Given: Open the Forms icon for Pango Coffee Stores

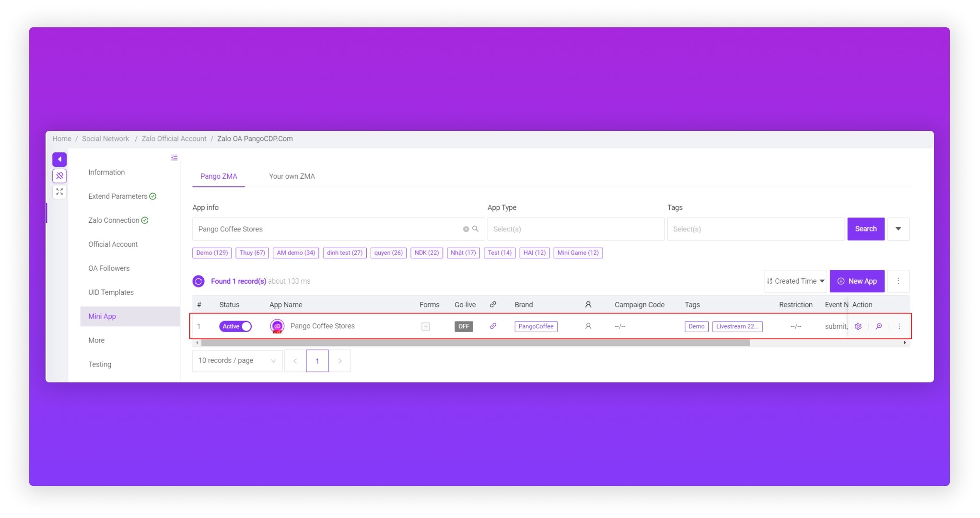Looking at the screenshot, I should [425, 326].
